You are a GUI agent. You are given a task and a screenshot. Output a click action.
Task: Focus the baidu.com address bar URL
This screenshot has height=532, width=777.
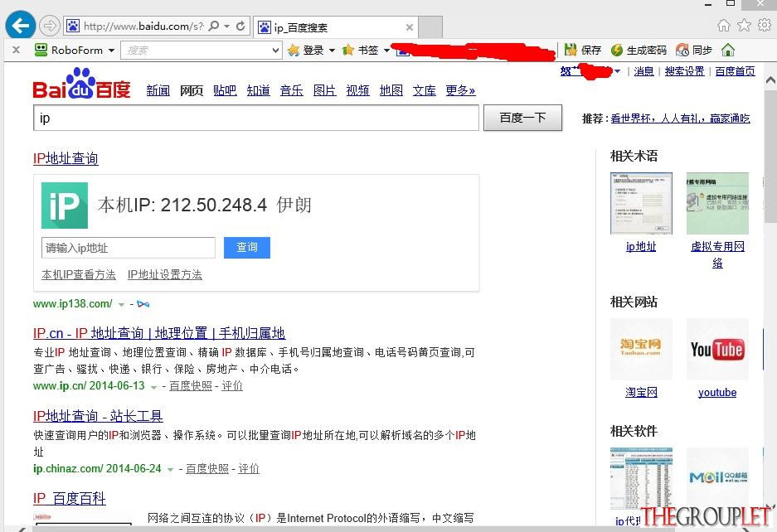coord(143,27)
